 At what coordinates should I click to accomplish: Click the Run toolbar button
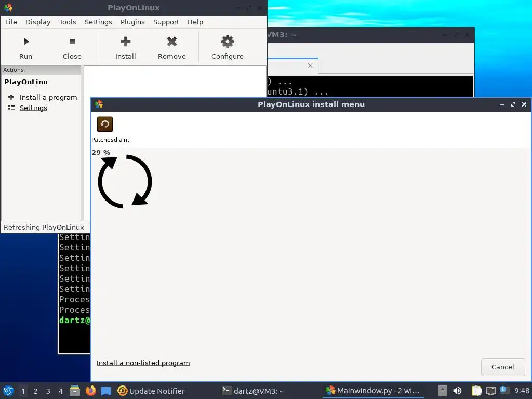click(x=26, y=48)
